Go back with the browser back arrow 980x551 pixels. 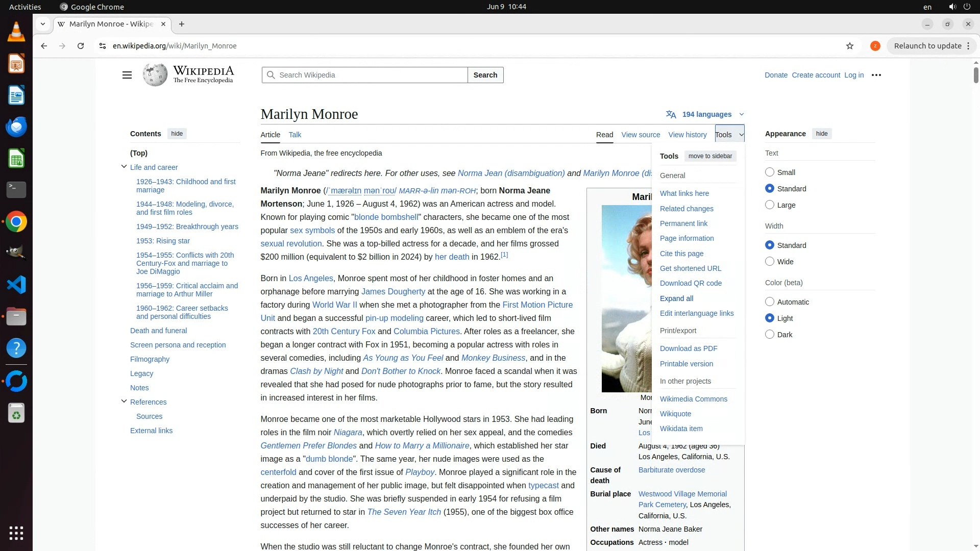coord(44,46)
